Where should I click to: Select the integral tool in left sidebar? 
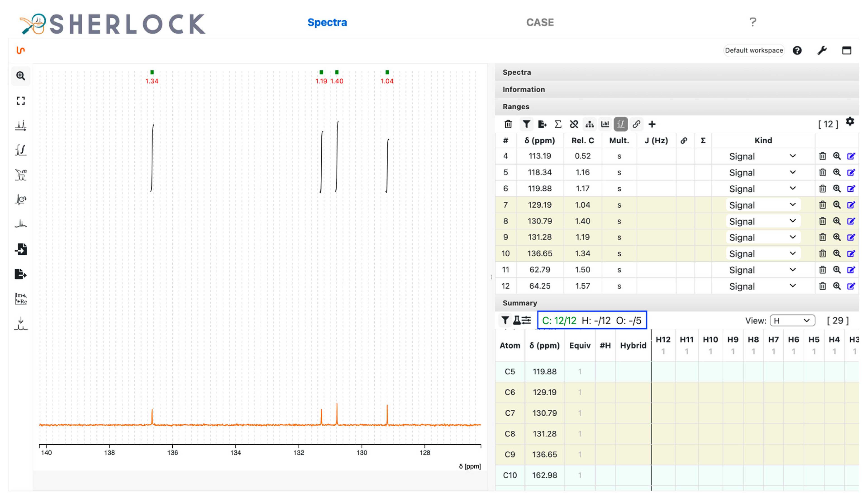click(21, 150)
